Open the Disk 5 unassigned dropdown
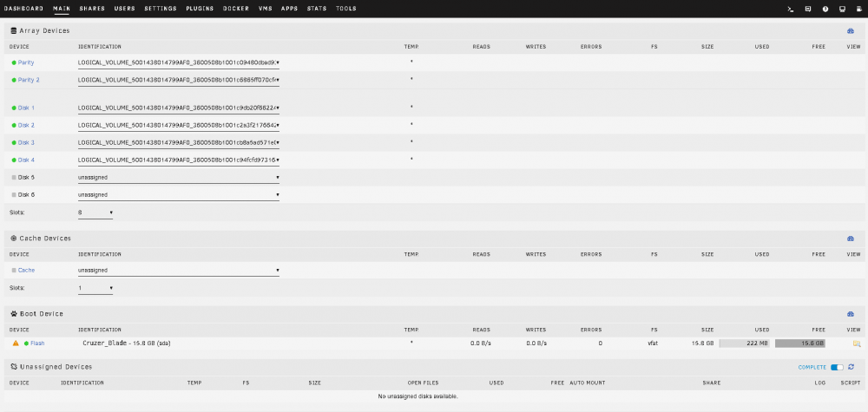868x412 pixels. coord(179,178)
